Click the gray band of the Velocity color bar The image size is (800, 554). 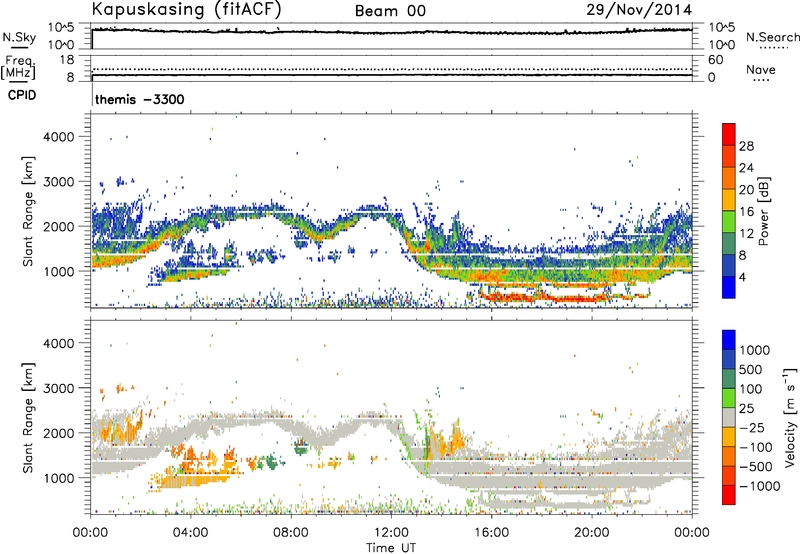pos(729,417)
